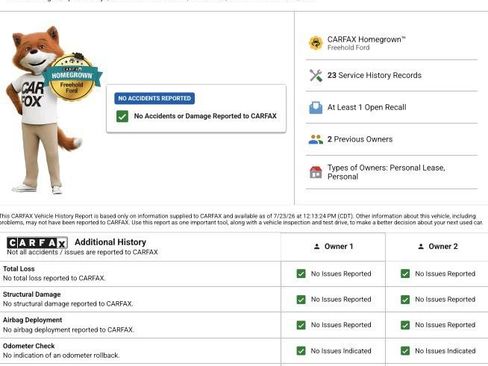Image resolution: width=488 pixels, height=366 pixels.
Task: Click Total Loss Owner 2 green checkmark
Action: [x=405, y=274]
